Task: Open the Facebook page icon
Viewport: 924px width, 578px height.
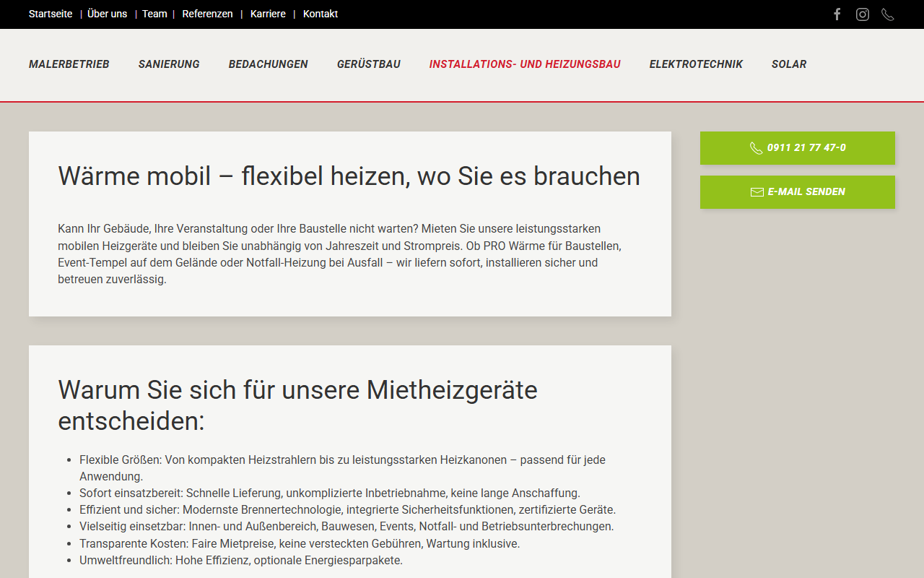Action: 837,14
